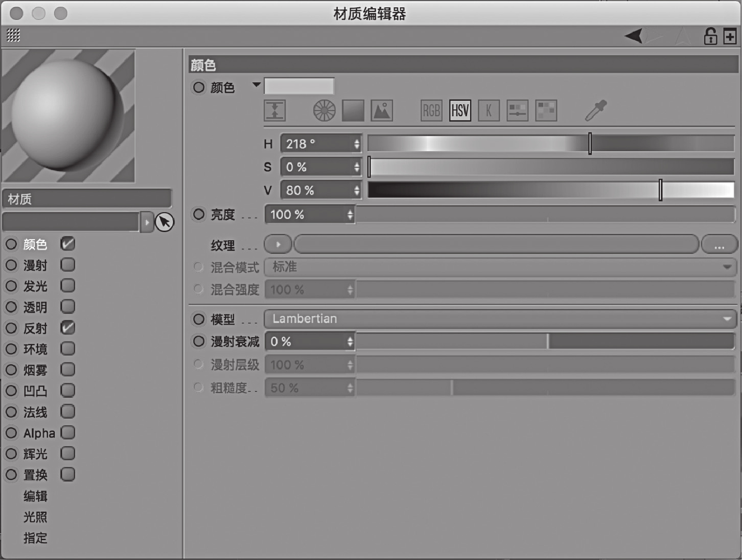Click the 亮度 100% stepper arrows
The height and width of the screenshot is (560, 742).
[x=350, y=215]
